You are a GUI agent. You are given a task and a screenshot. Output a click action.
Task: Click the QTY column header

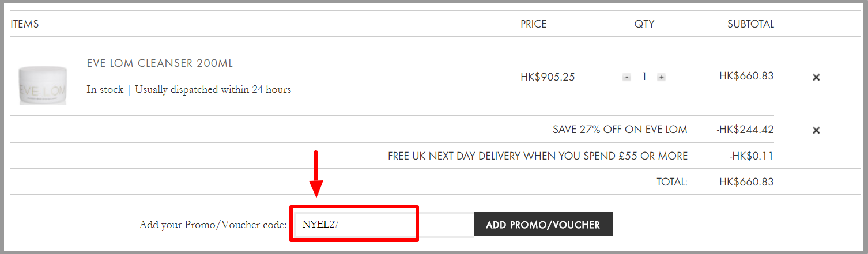[644, 24]
